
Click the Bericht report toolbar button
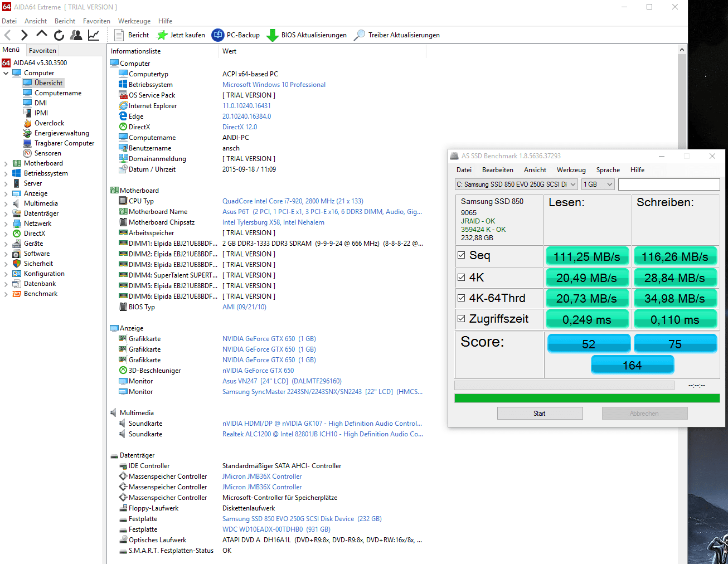click(x=132, y=35)
